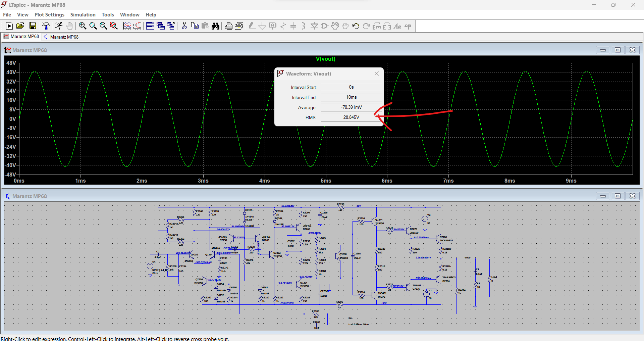Maximize the waveform plot subwindow
Image resolution: width=644 pixels, height=341 pixels.
coord(618,50)
